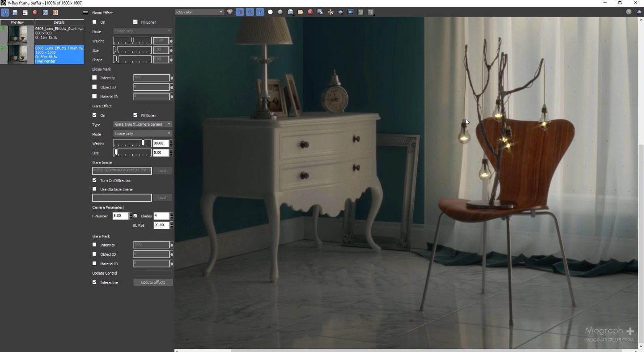The height and width of the screenshot is (352, 644).
Task: Save the current image to history
Action: click(15, 13)
